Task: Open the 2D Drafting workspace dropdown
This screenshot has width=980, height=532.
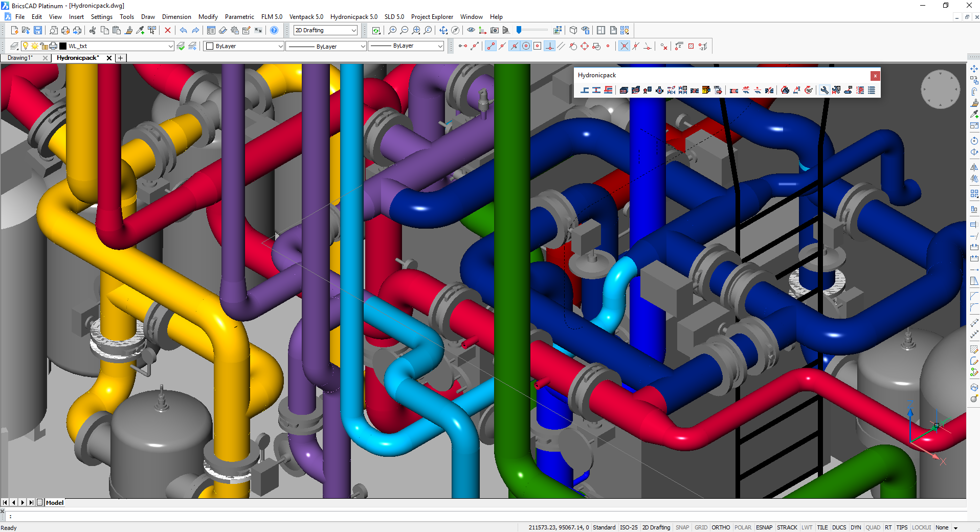Action: click(353, 31)
